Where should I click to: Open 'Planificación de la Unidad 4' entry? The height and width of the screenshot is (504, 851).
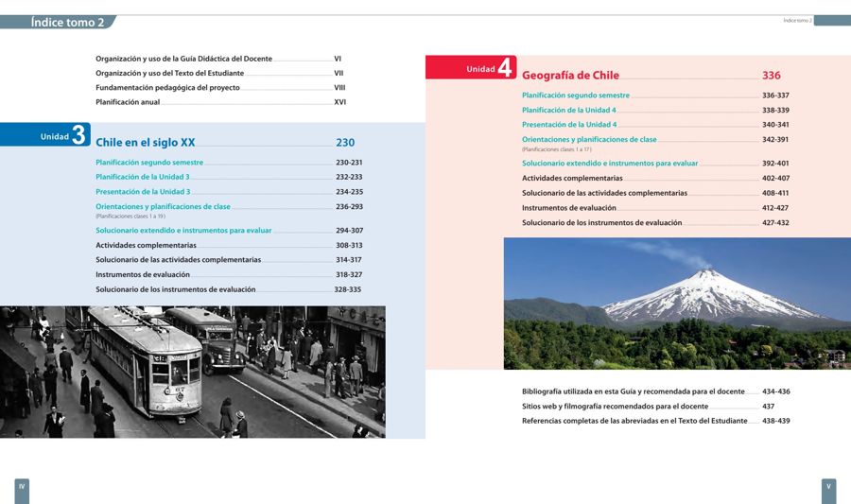click(x=569, y=110)
